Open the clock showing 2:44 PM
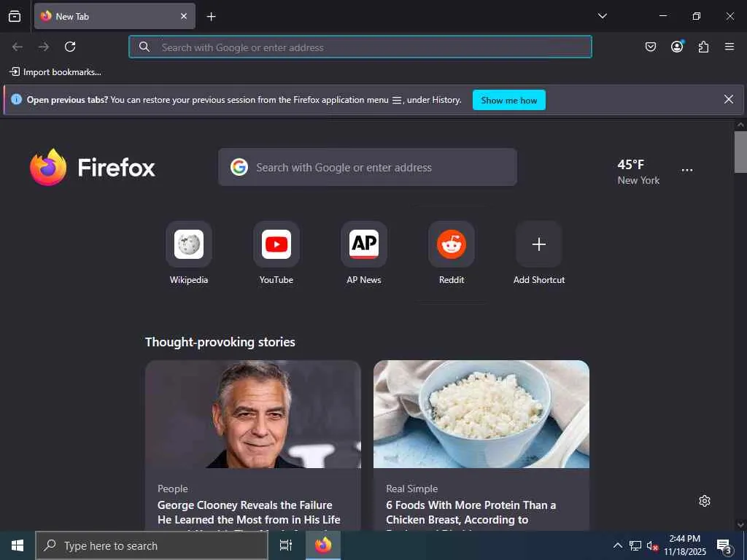 (685, 545)
